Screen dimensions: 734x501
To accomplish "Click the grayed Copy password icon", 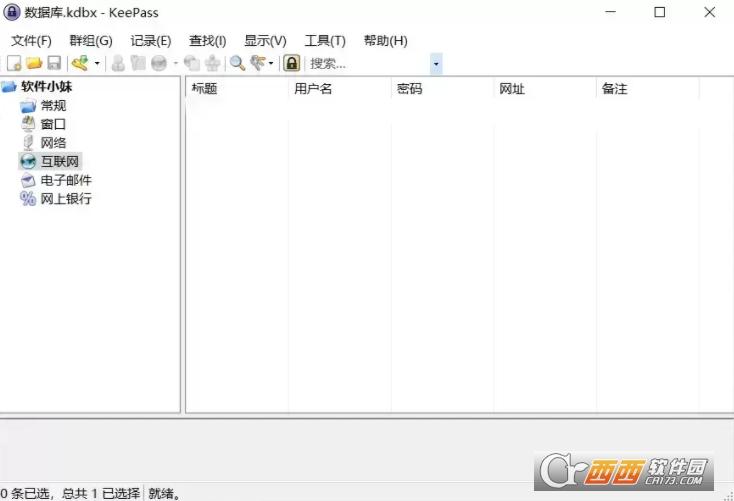I will pos(138,63).
